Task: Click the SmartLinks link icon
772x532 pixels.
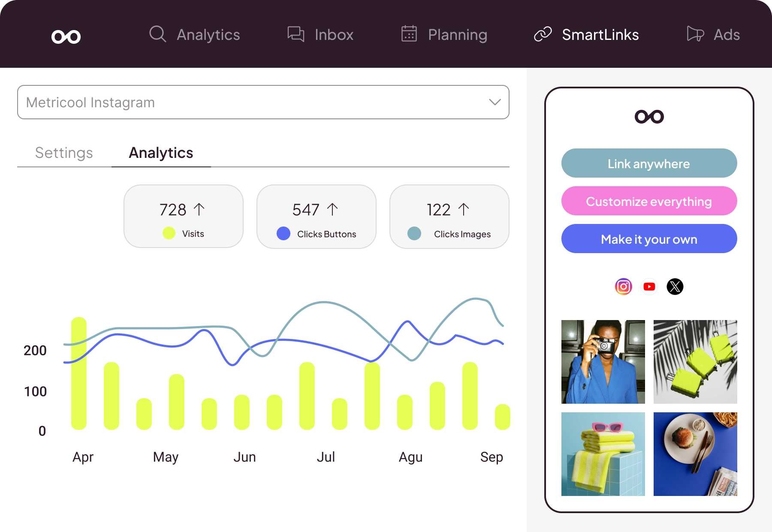Action: tap(543, 34)
